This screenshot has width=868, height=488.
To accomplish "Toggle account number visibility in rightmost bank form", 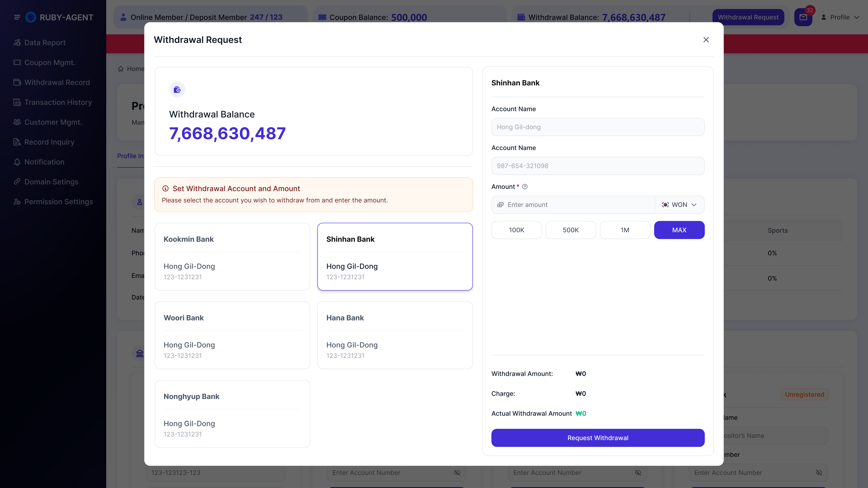I will [819, 472].
